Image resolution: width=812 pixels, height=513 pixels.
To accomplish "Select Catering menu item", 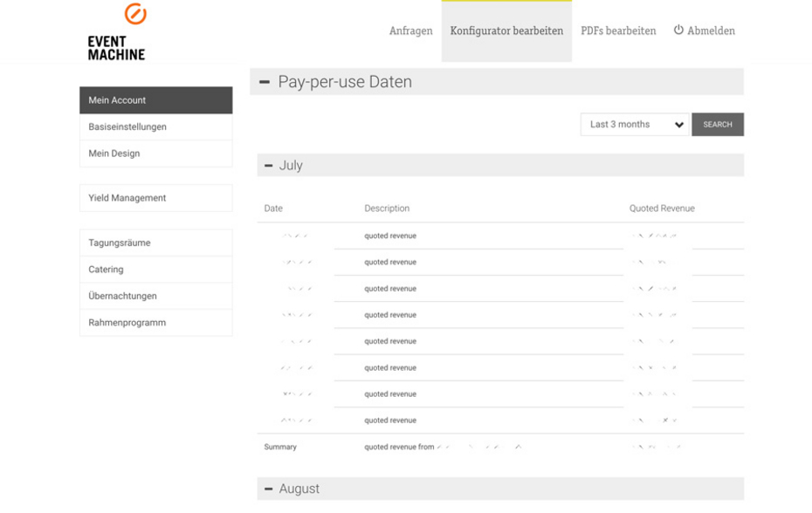I will pyautogui.click(x=155, y=270).
